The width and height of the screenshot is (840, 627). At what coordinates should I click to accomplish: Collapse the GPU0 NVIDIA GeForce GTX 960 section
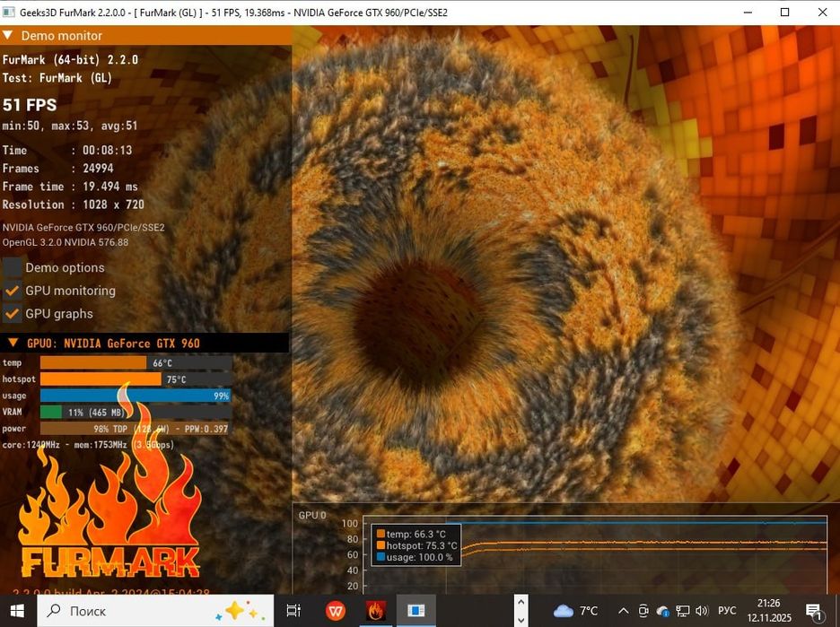(14, 343)
